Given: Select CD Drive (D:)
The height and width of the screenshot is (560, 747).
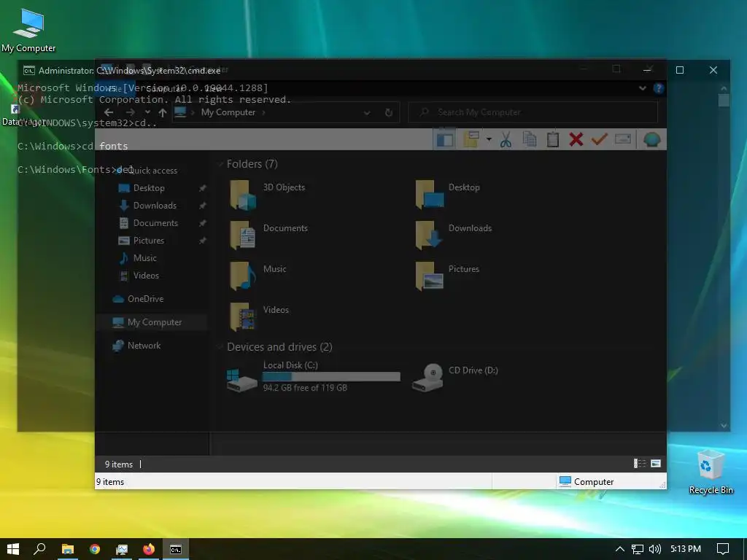Looking at the screenshot, I should (455, 377).
